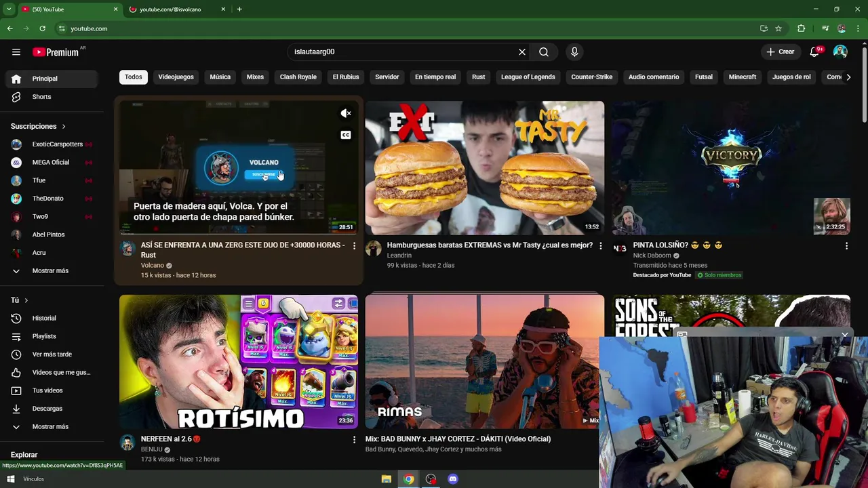Expand the Tú section
Viewport: 868px width, 488px height.
pyautogui.click(x=20, y=300)
